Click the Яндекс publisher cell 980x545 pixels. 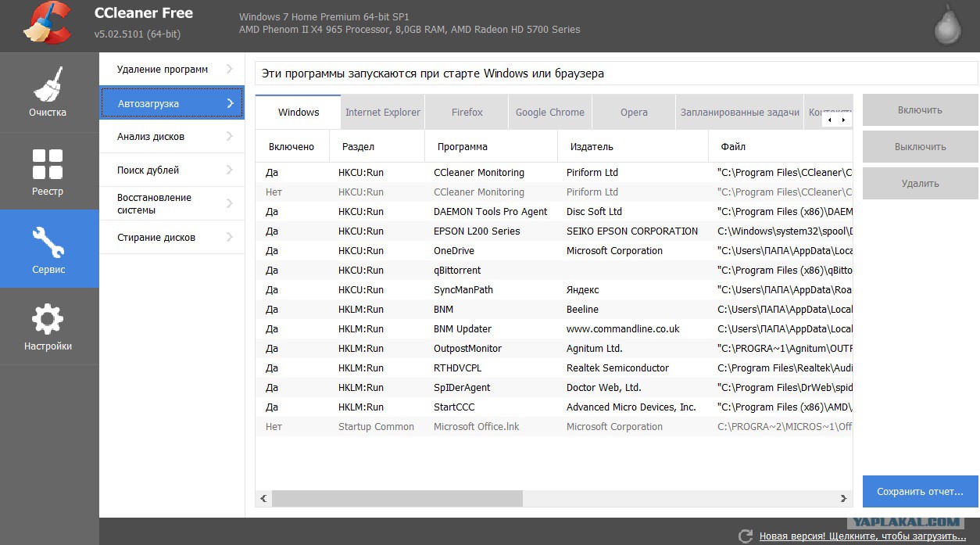[x=585, y=290]
